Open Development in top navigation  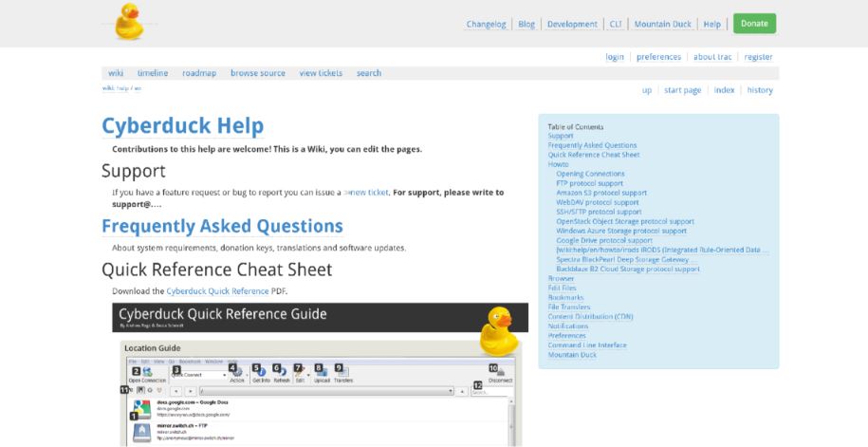[572, 24]
